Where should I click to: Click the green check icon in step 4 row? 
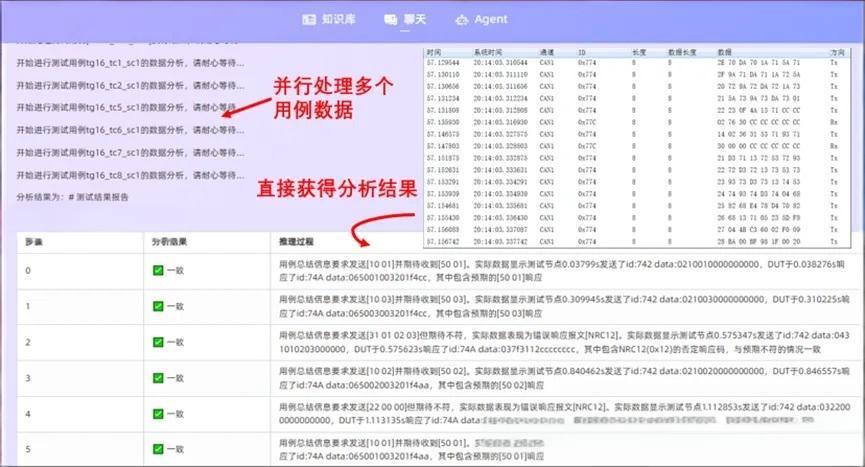(158, 414)
